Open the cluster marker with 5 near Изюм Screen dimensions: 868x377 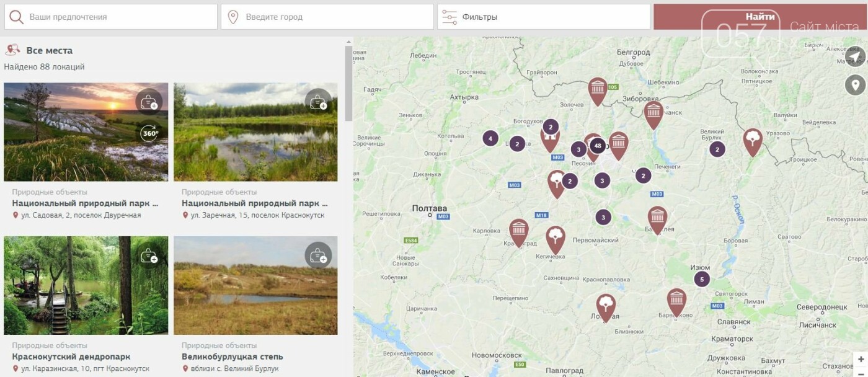tap(701, 279)
